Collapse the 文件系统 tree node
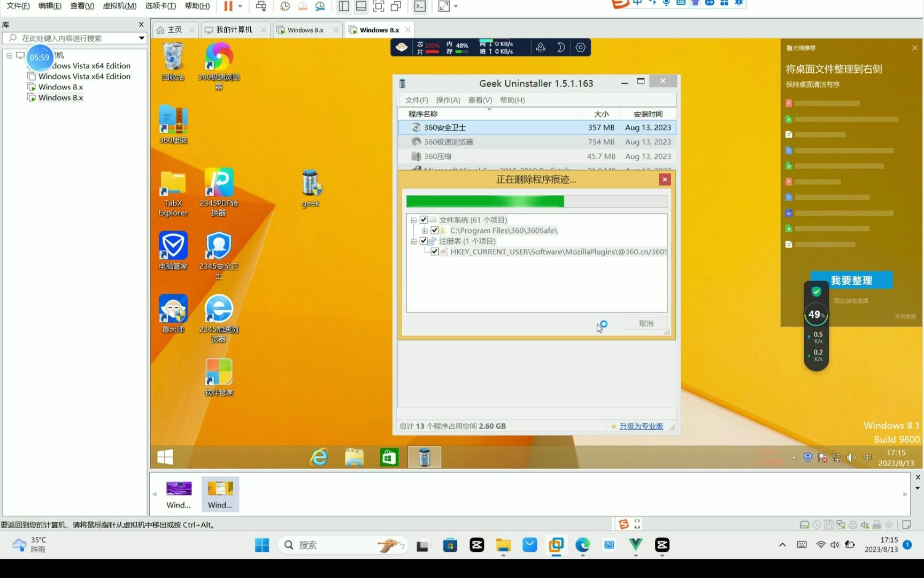The image size is (924, 578). tap(413, 220)
